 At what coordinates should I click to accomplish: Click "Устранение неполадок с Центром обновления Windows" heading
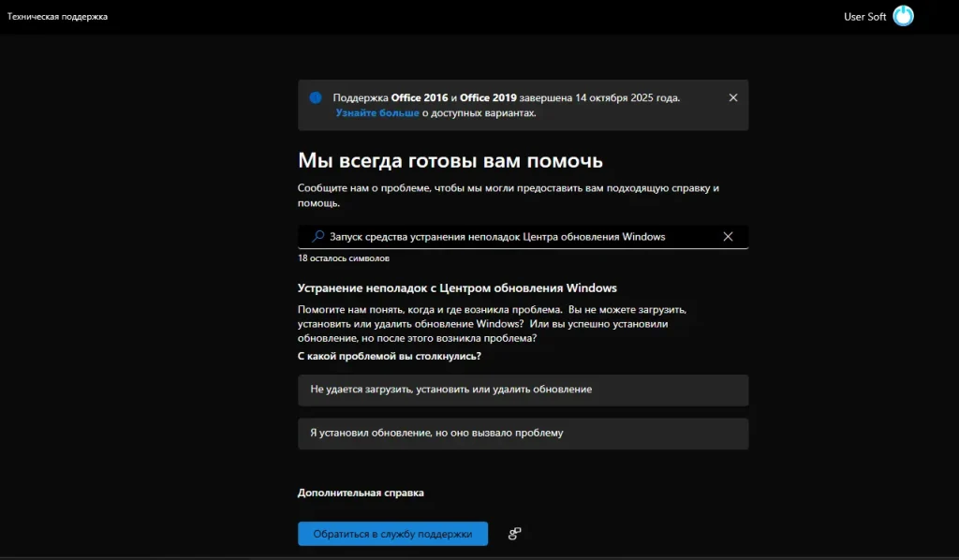pos(457,287)
